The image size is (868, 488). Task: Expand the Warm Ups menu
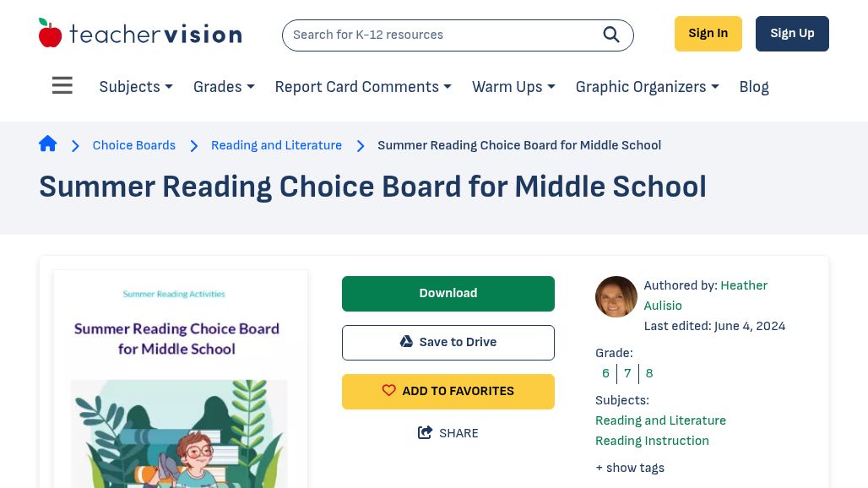[x=513, y=87]
